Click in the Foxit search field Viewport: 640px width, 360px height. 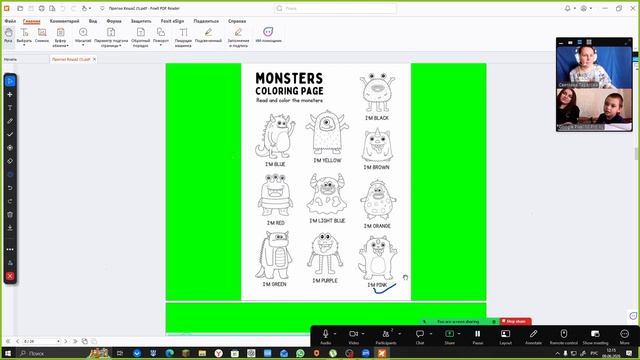point(336,8)
